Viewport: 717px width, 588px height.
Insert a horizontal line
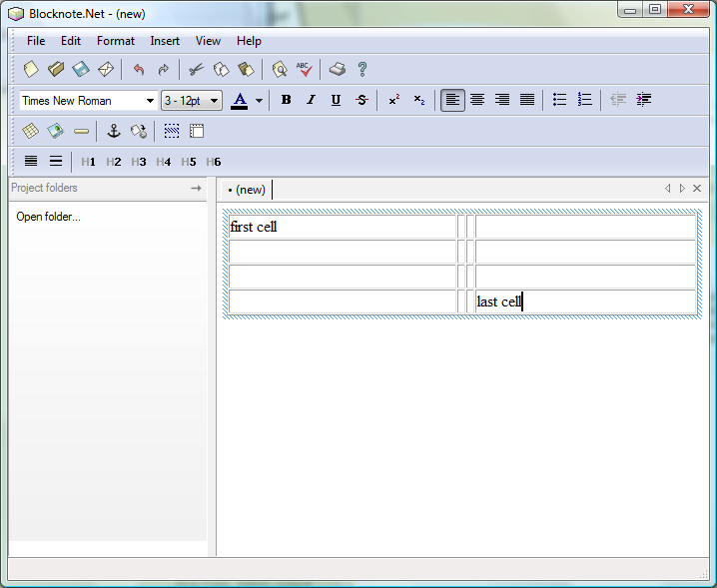[81, 131]
